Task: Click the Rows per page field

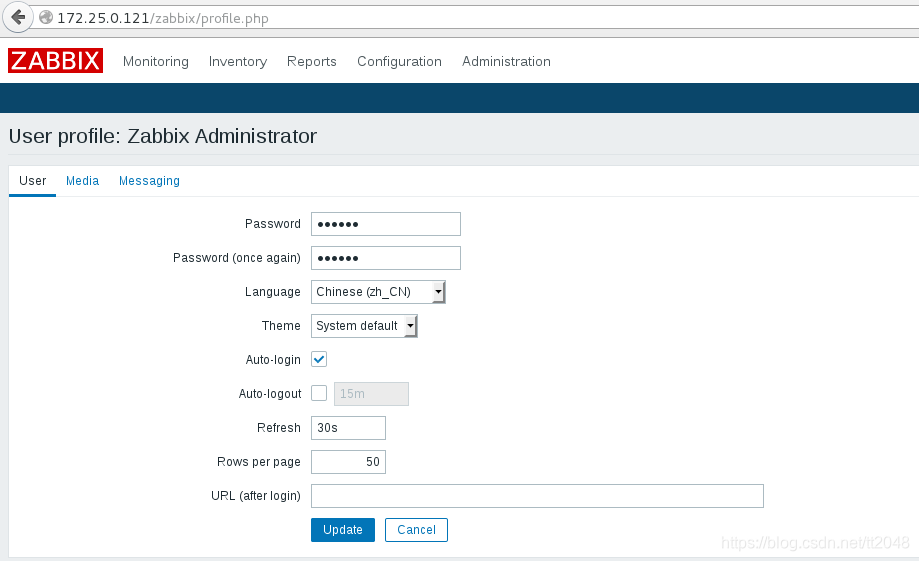Action: click(348, 462)
